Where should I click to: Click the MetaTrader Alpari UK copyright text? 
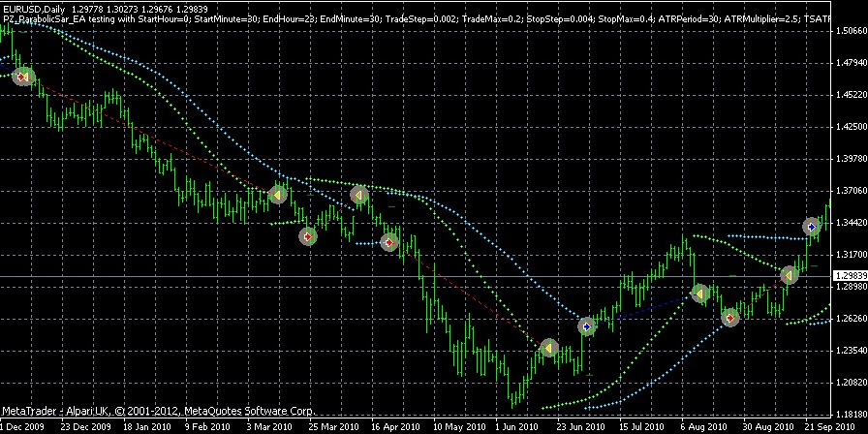click(x=157, y=412)
